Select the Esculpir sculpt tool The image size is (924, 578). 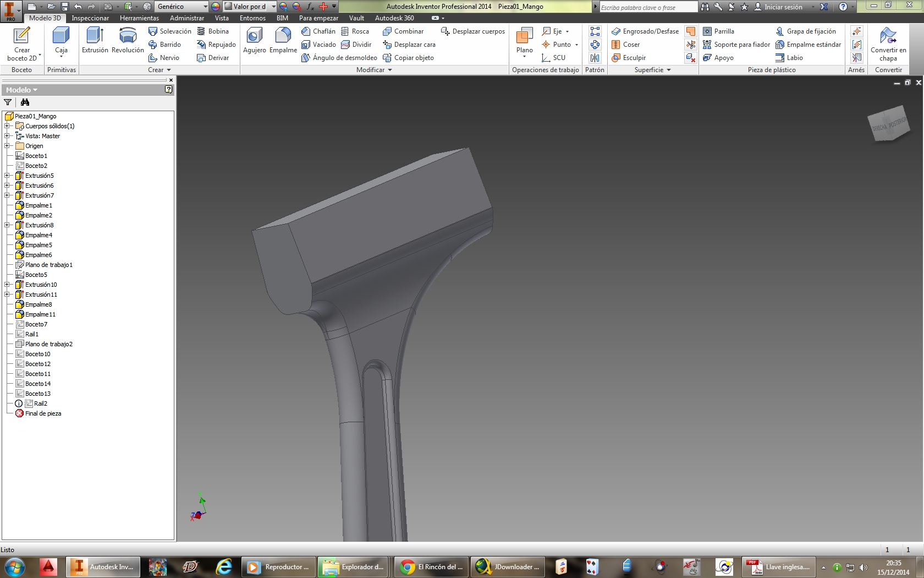click(x=629, y=58)
